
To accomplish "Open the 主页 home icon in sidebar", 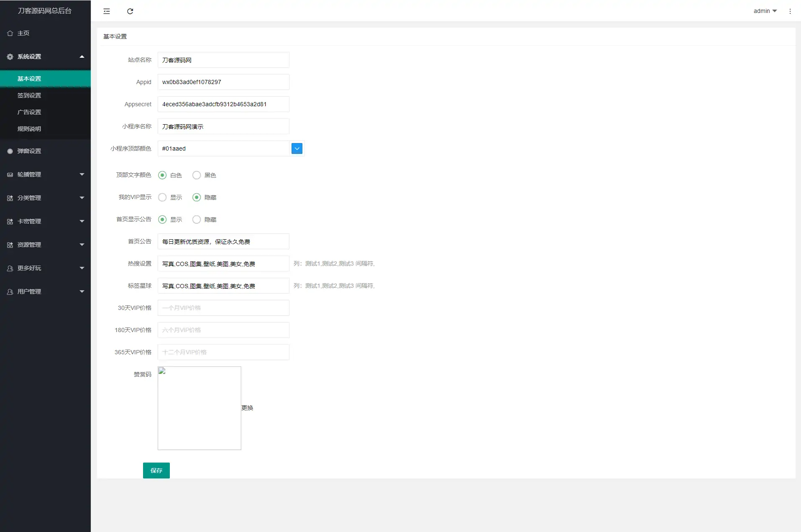I will coord(10,33).
